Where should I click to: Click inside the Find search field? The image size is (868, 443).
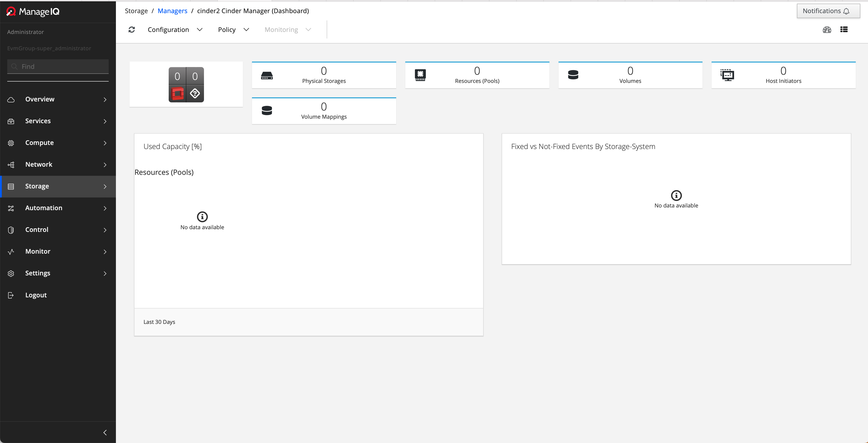click(x=57, y=66)
